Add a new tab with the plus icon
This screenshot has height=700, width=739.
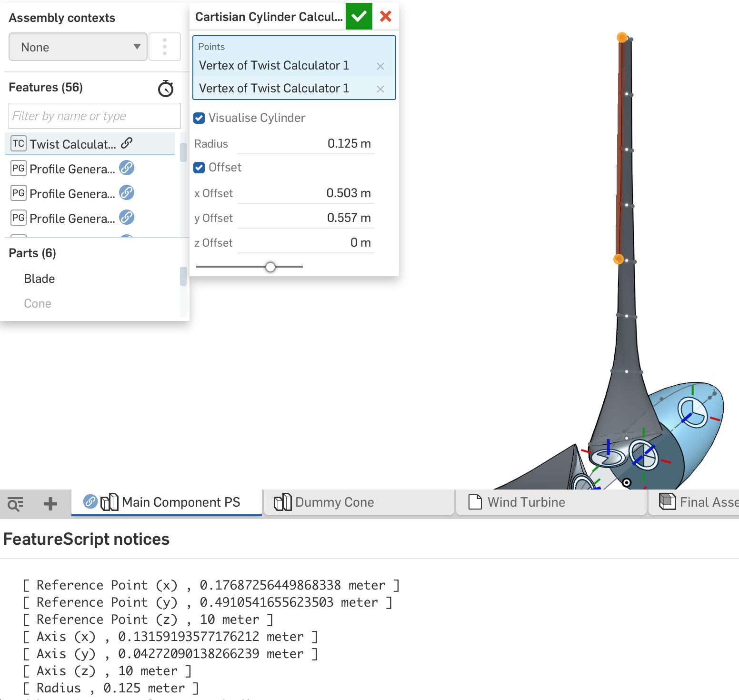coord(50,503)
